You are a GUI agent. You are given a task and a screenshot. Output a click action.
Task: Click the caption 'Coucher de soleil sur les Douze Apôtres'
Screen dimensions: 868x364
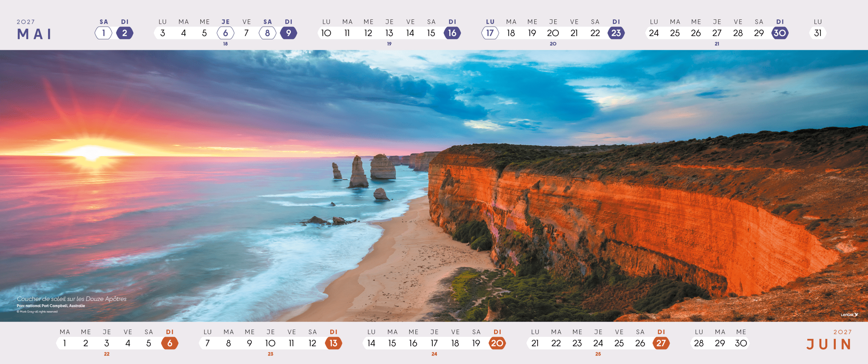click(x=72, y=299)
